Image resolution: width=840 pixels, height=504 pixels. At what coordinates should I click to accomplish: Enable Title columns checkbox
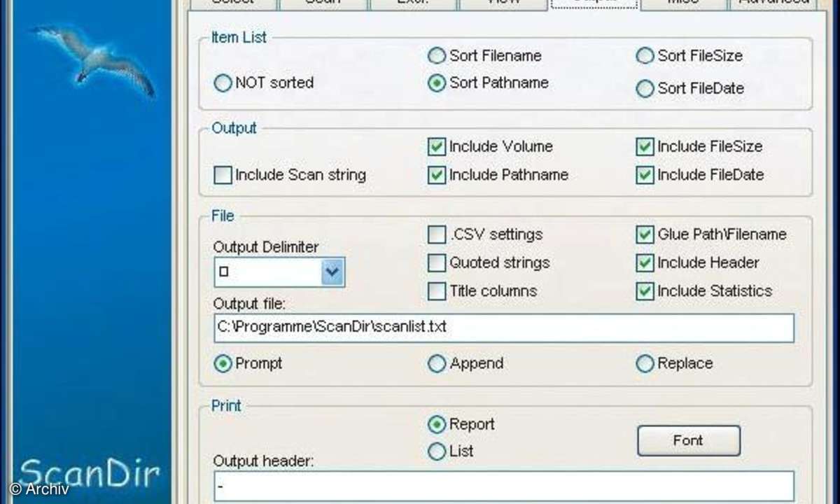[x=437, y=291]
